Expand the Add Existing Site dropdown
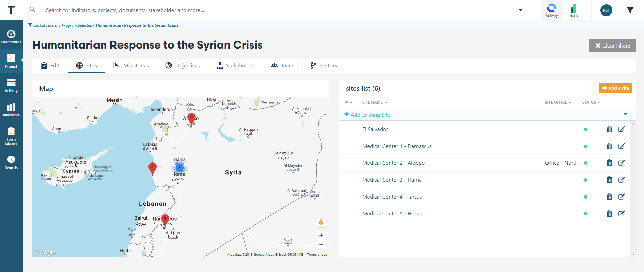 [x=625, y=114]
